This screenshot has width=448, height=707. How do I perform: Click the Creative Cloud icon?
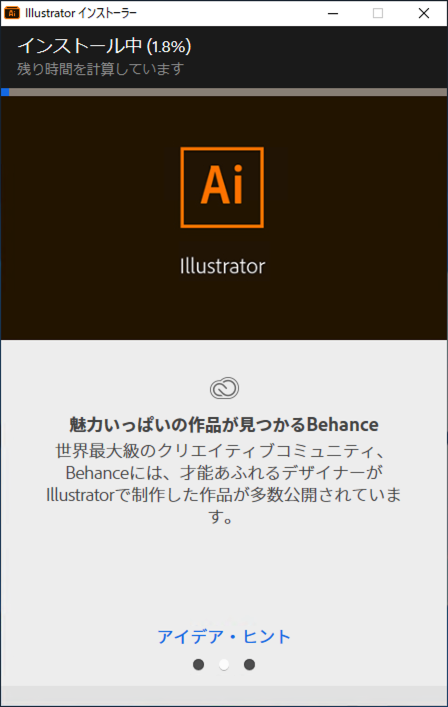point(224,388)
